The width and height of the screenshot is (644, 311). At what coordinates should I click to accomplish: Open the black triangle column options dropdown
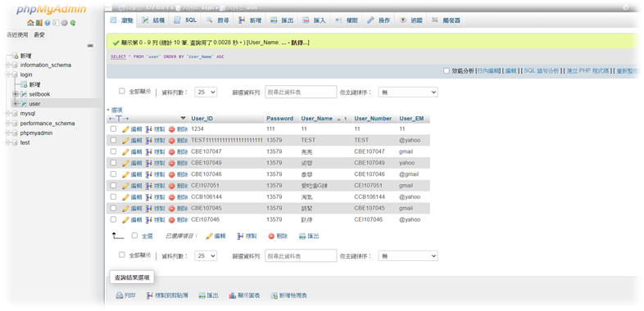click(184, 118)
